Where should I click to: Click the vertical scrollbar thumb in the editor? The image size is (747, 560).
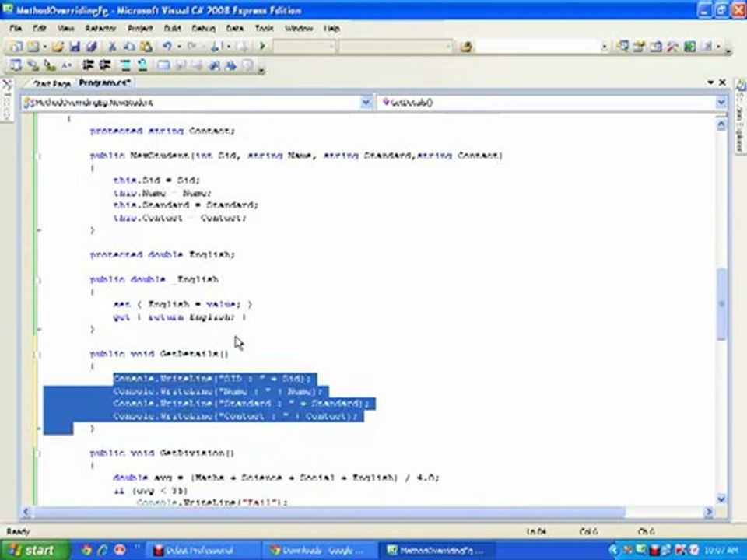[721, 304]
